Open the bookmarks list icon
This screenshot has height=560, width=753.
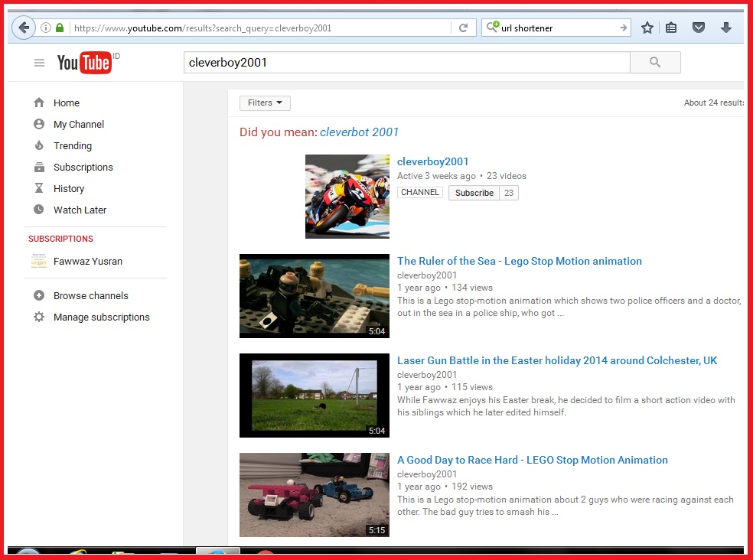[x=671, y=28]
